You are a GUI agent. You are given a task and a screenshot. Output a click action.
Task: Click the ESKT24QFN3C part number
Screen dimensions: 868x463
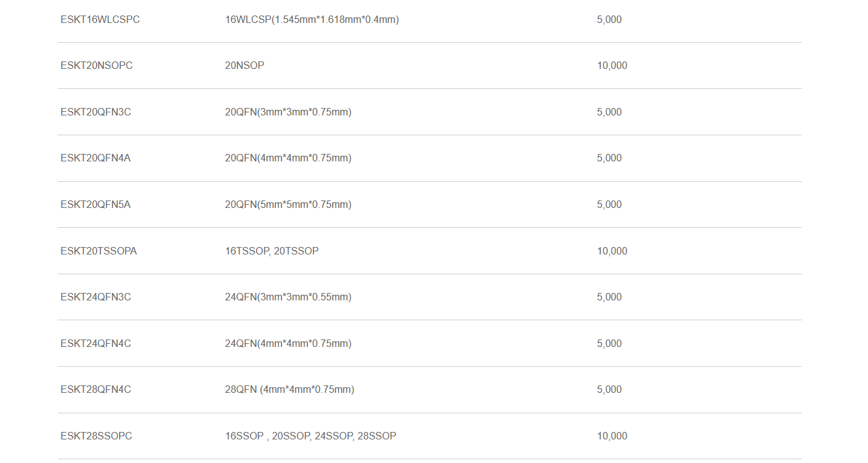pos(95,297)
